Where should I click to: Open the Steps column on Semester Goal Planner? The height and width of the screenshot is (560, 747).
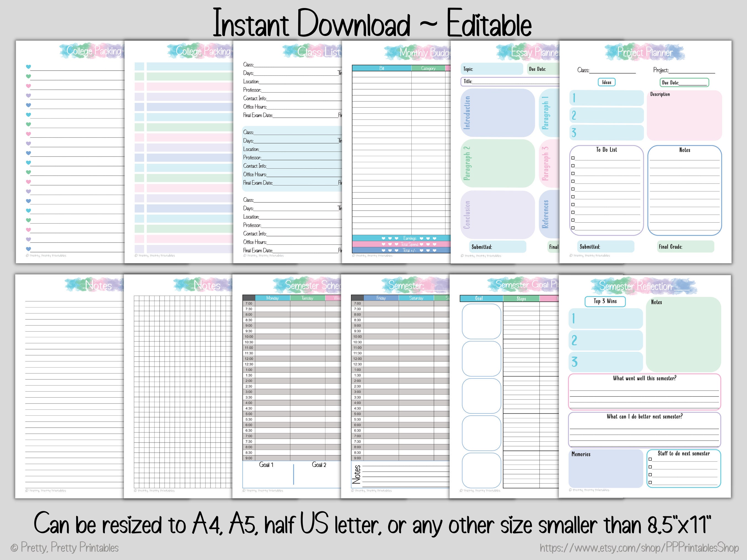pyautogui.click(x=522, y=298)
